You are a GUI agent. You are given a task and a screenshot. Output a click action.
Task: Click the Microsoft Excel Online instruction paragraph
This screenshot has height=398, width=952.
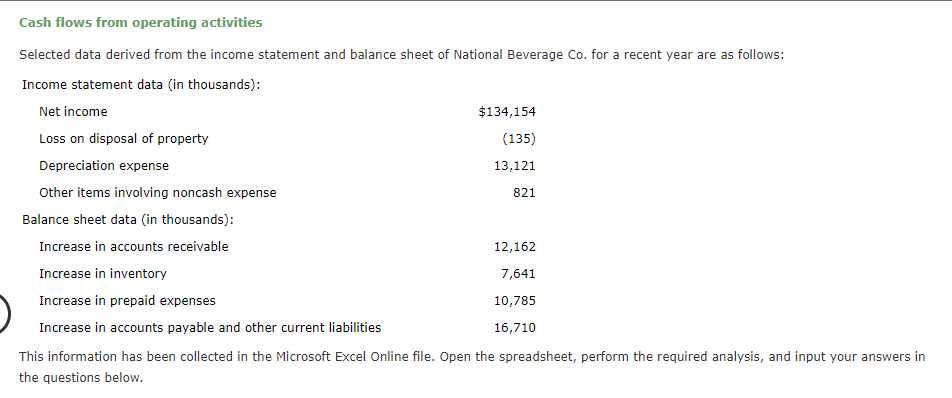click(472, 367)
